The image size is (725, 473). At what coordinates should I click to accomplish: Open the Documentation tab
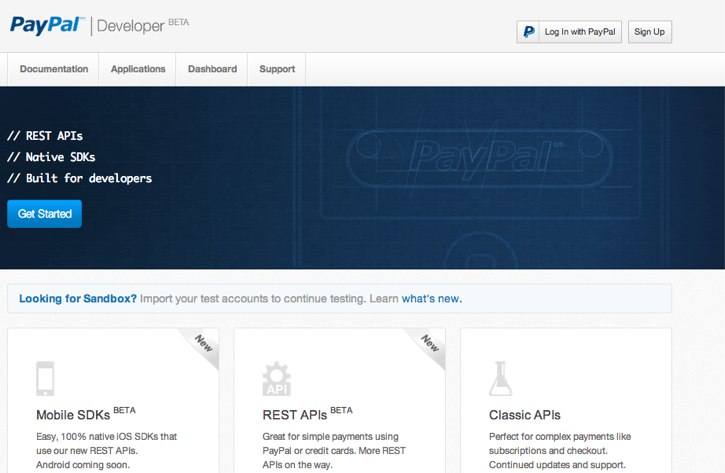click(x=54, y=69)
